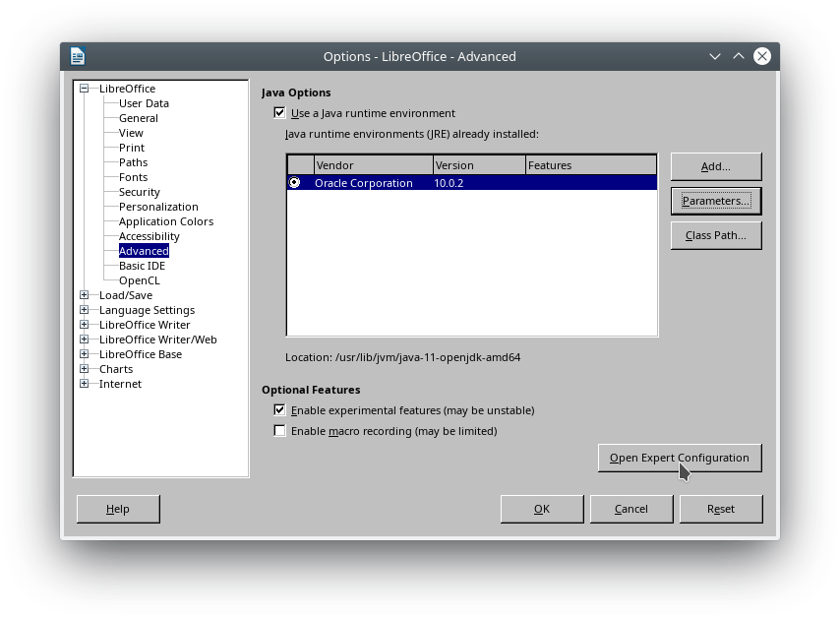Image resolution: width=840 pixels, height=618 pixels.
Task: Confirm settings with the OK button
Action: click(541, 509)
